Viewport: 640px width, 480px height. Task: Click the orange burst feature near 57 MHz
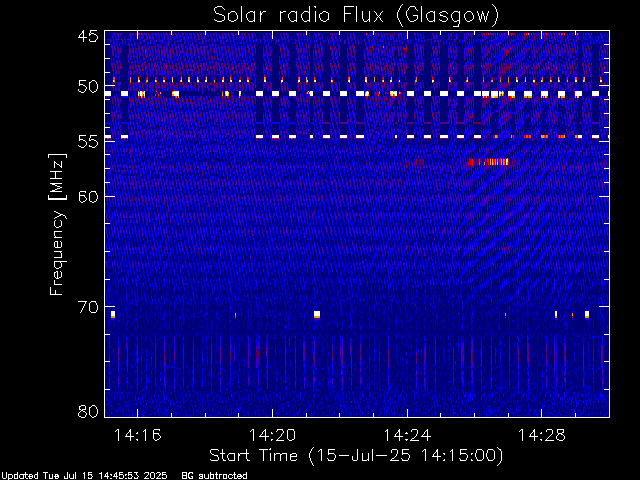coord(488,162)
